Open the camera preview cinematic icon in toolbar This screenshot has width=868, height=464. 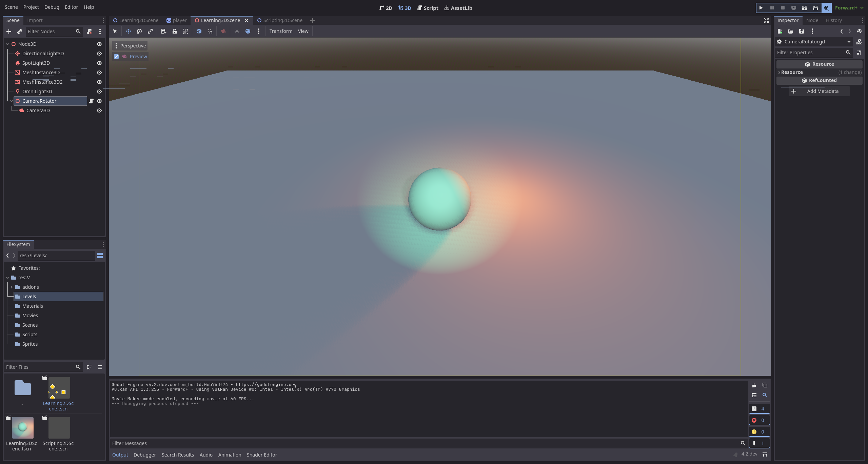point(223,31)
